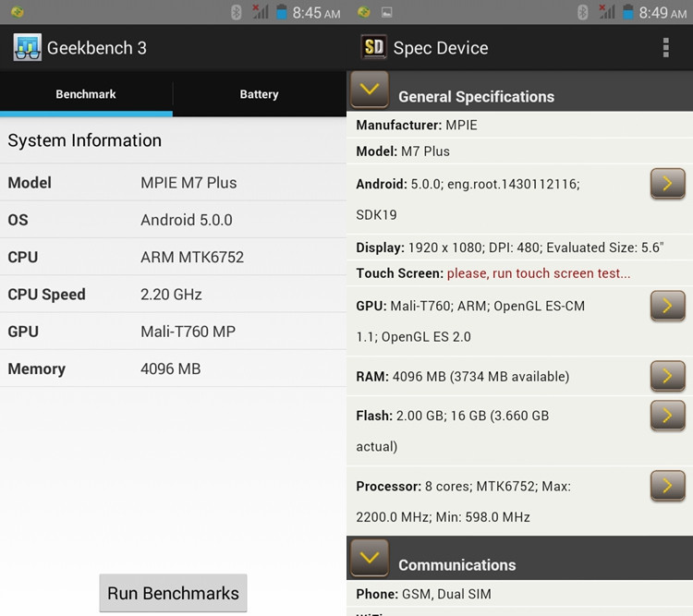Tap 'please, run touch screen test...' link
Viewport: 693px width, 616px height.
pyautogui.click(x=539, y=273)
